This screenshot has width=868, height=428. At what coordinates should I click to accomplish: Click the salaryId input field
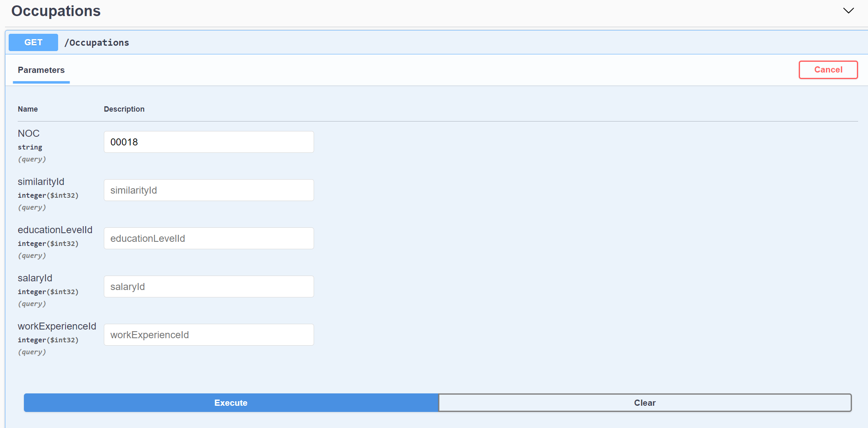tap(209, 287)
